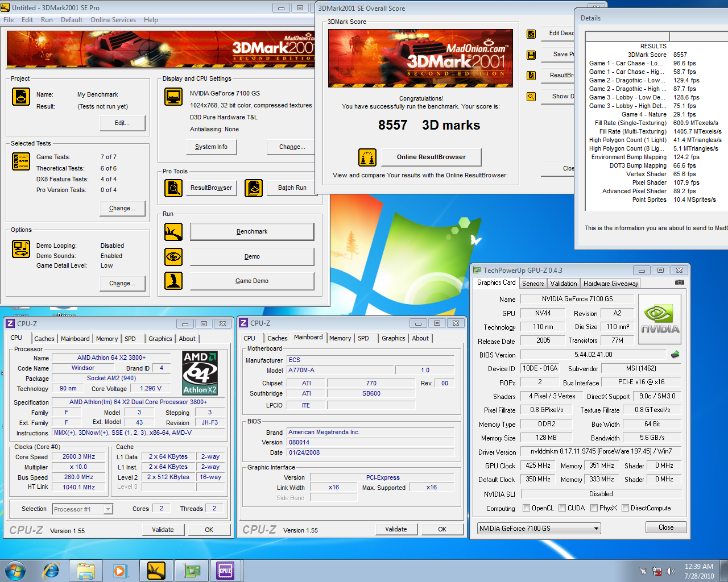
Task: Open Windows Media Player from taskbar
Action: tap(120, 570)
